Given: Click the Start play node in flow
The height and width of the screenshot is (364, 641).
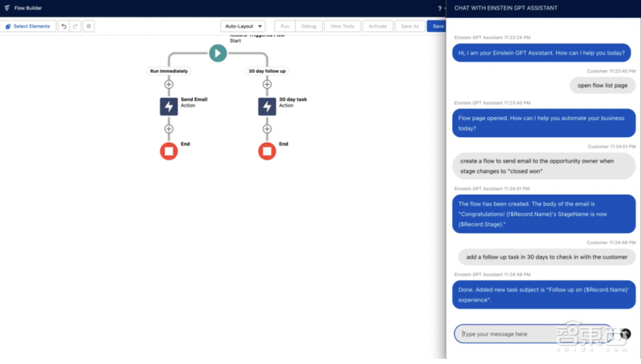Looking at the screenshot, I should coord(218,53).
